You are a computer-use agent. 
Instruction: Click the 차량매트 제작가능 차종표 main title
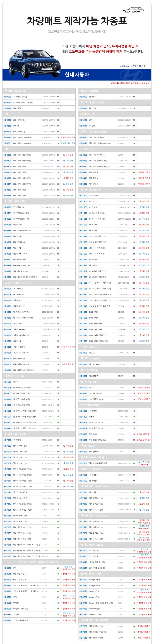click(77, 21)
